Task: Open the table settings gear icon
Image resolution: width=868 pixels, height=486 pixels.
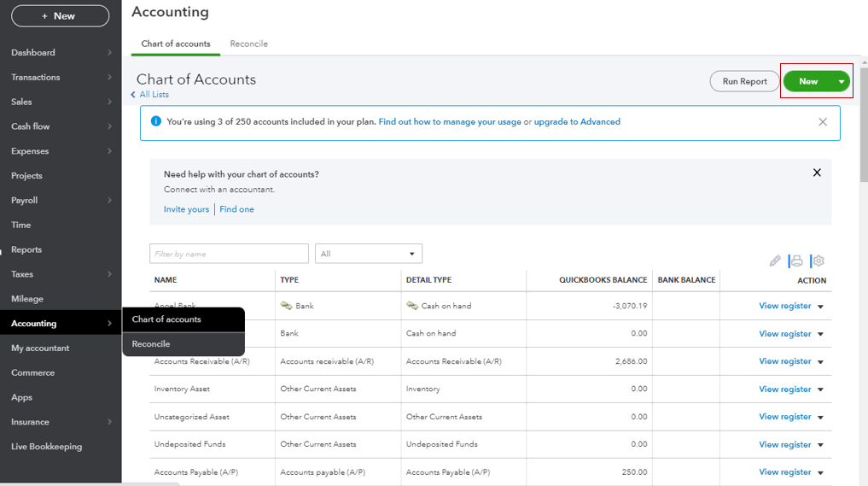Action: [818, 261]
